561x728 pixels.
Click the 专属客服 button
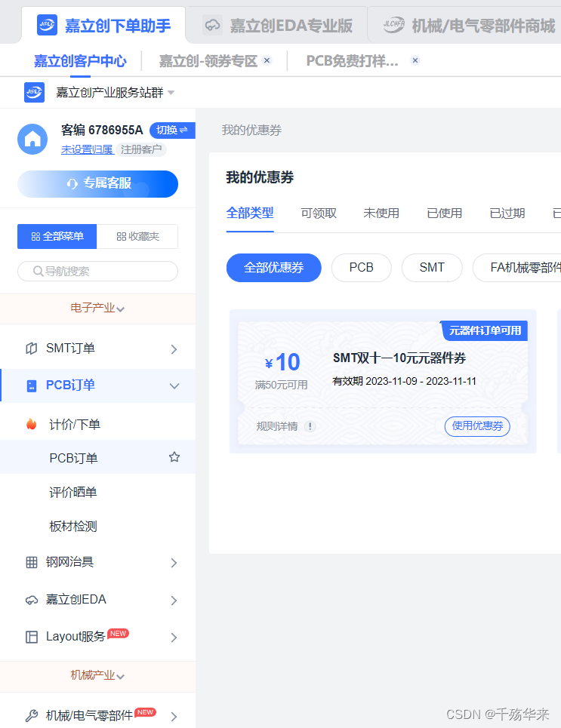point(97,184)
